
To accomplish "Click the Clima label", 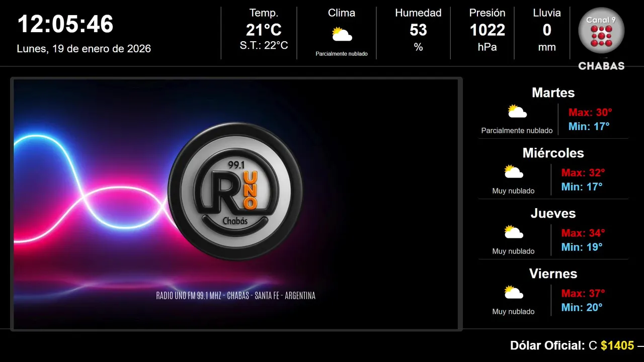I will click(x=342, y=13).
